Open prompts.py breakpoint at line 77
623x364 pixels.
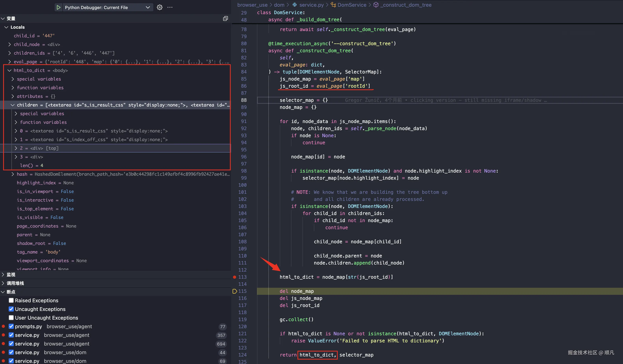(28, 326)
